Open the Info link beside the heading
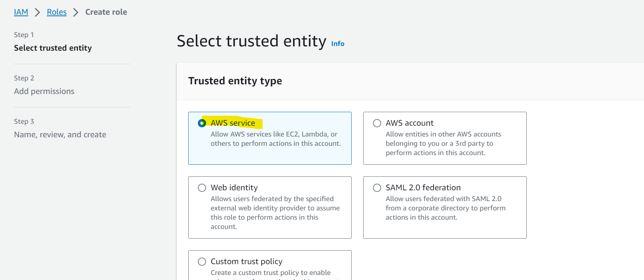This screenshot has width=644, height=280. (x=338, y=44)
